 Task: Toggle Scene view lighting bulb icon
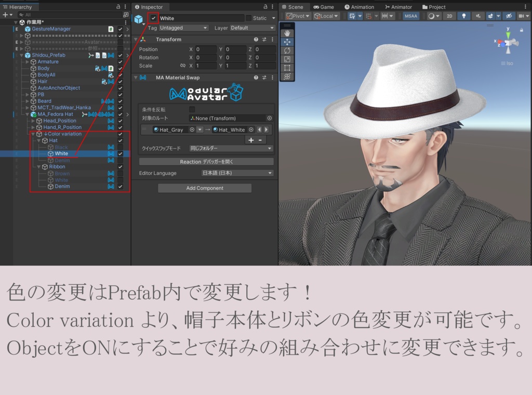(464, 16)
